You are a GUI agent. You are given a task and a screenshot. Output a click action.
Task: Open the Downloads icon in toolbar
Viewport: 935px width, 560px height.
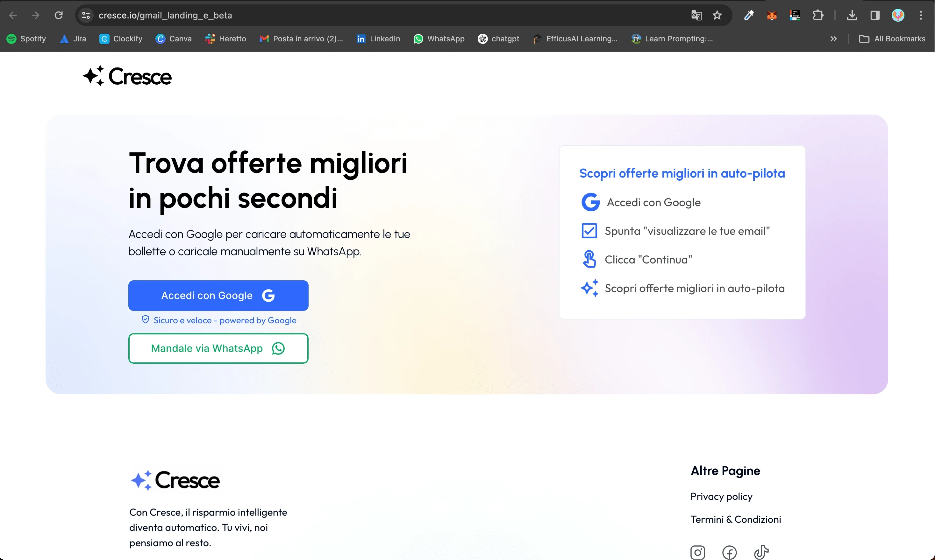pyautogui.click(x=852, y=16)
